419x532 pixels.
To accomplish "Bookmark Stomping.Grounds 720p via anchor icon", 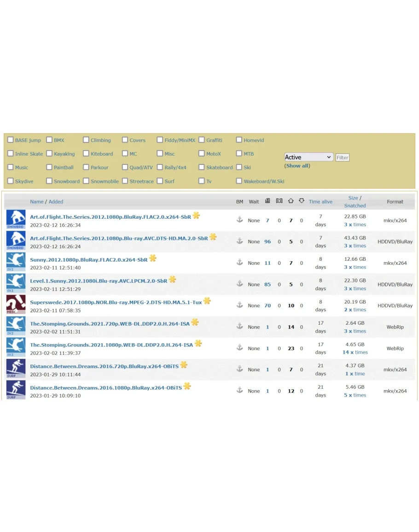I will click(239, 326).
